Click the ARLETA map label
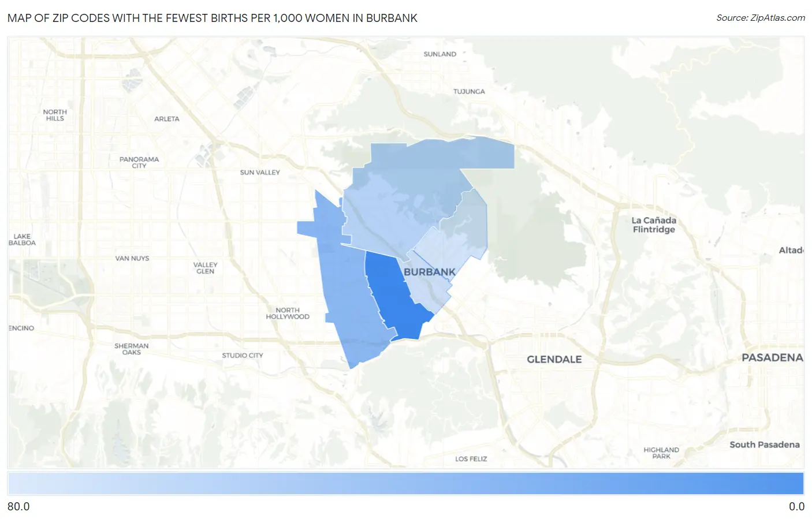Viewport: 812px width, 519px height. 167,119
